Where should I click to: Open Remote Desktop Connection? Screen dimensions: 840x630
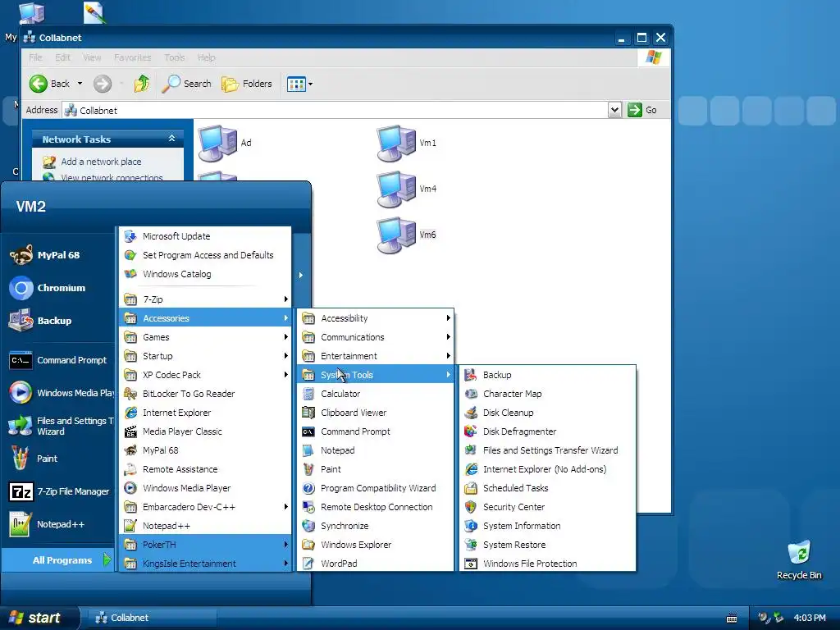(375, 507)
